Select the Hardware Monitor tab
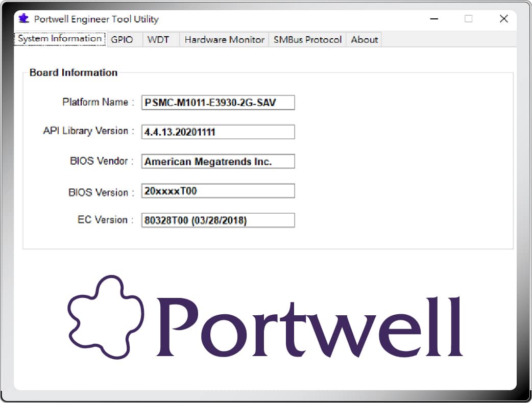The height and width of the screenshot is (403, 532). pyautogui.click(x=224, y=39)
